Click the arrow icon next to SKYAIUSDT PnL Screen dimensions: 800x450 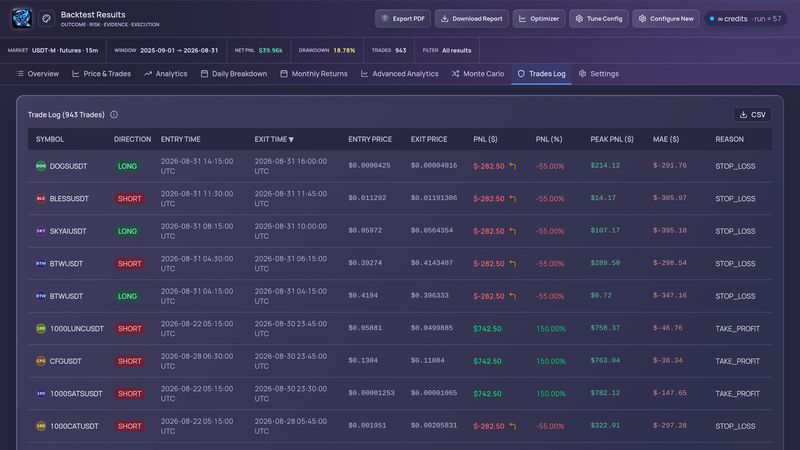(513, 231)
